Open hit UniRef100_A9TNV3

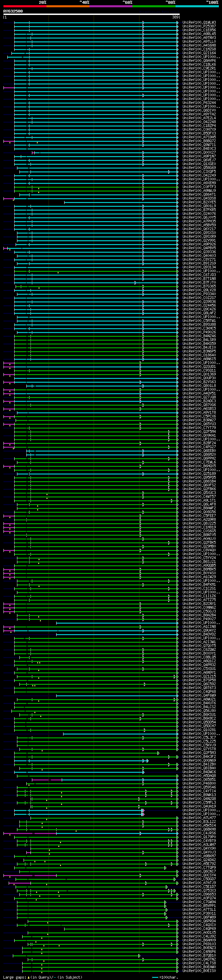[x=199, y=38]
